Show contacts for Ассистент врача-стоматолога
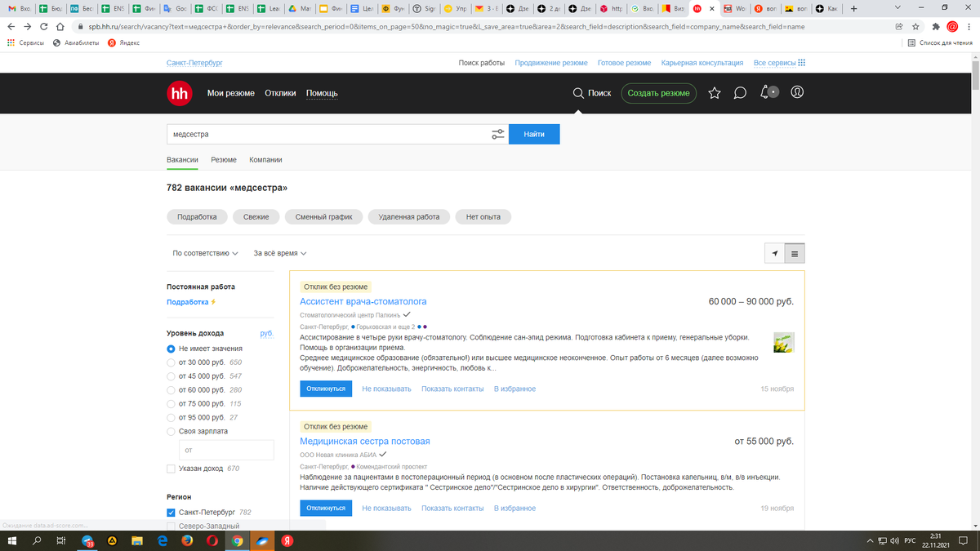This screenshot has width=980, height=551. tap(452, 389)
